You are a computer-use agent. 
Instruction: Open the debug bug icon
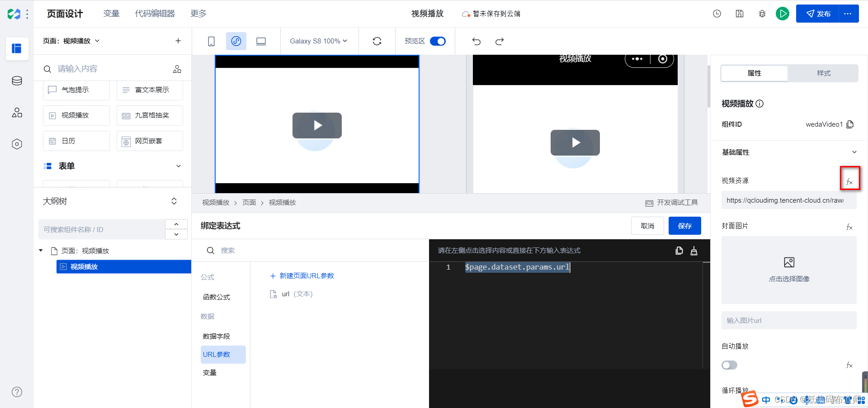pos(762,14)
